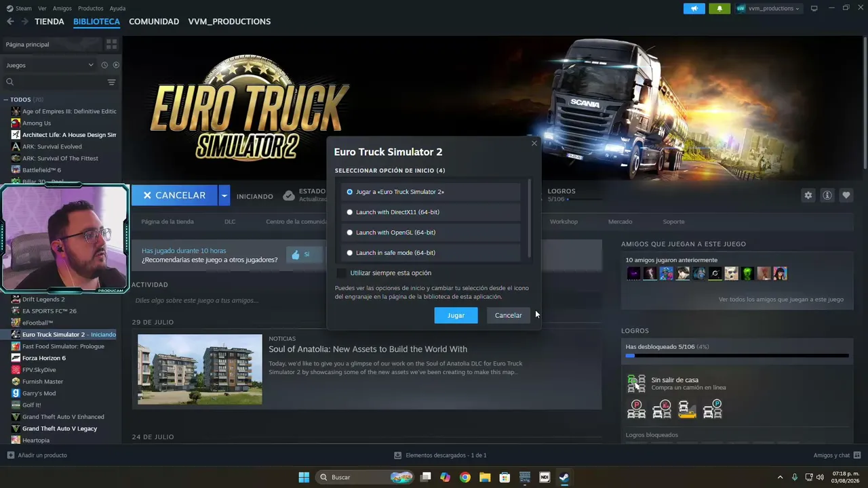Viewport: 868px width, 488px height.
Task: Open the Workshop tab
Action: pos(564,222)
